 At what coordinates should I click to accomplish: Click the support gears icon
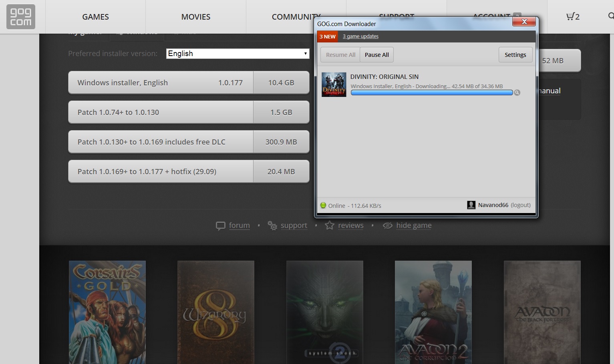pyautogui.click(x=272, y=226)
